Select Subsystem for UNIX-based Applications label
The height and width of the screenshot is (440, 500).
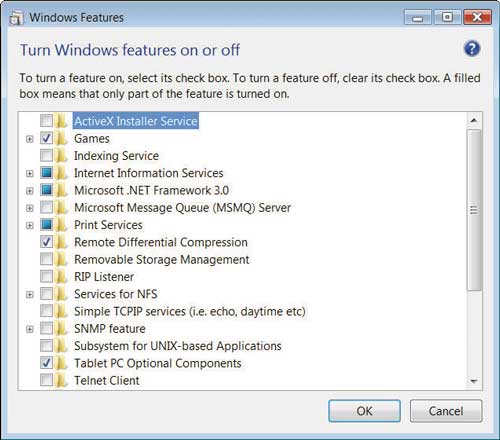178,346
